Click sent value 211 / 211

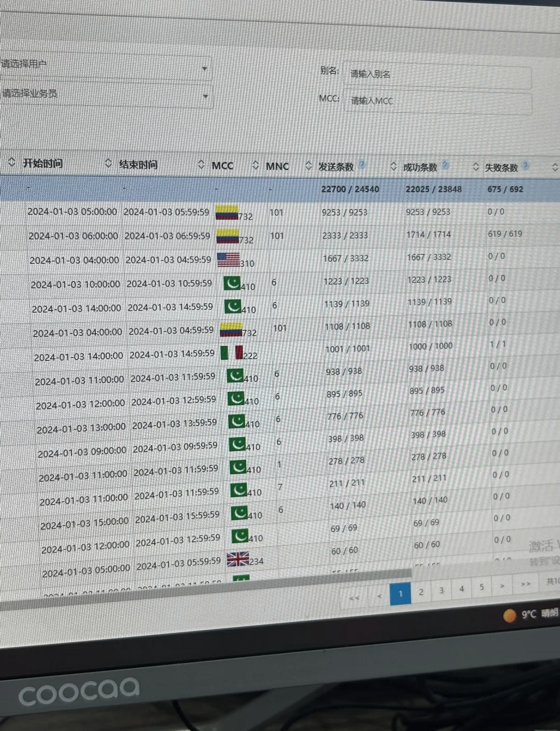pyautogui.click(x=347, y=483)
